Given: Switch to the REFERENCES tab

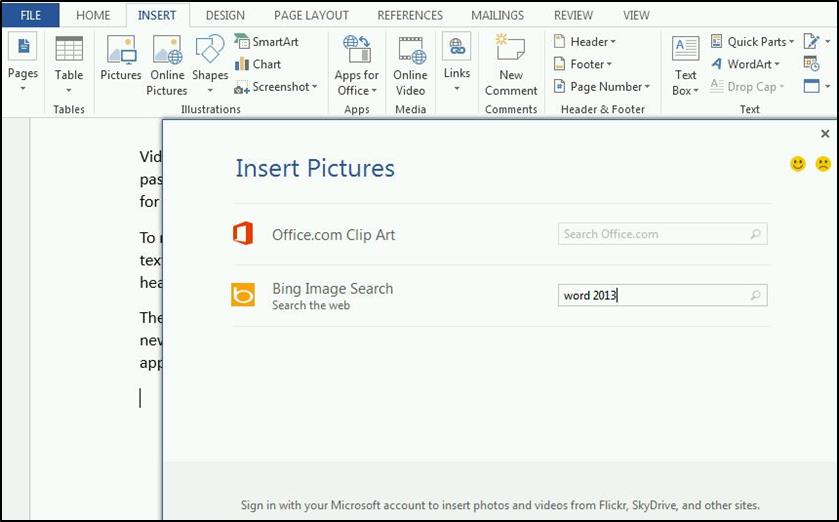Looking at the screenshot, I should [410, 16].
